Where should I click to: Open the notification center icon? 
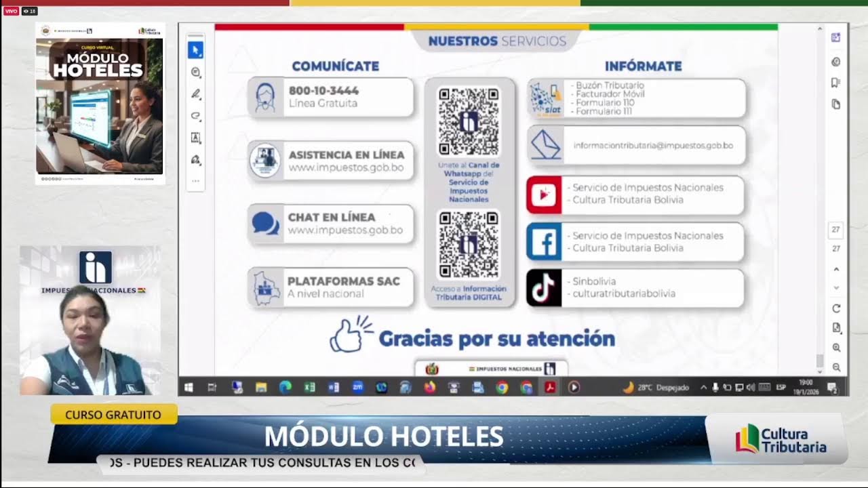pyautogui.click(x=832, y=388)
